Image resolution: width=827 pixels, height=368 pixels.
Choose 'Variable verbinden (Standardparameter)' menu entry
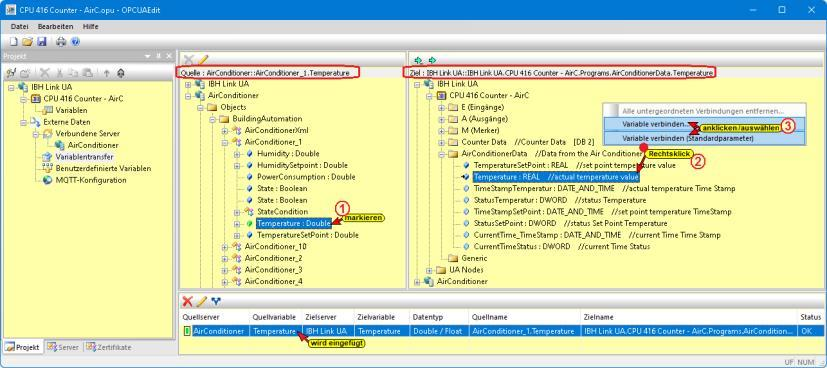704,138
